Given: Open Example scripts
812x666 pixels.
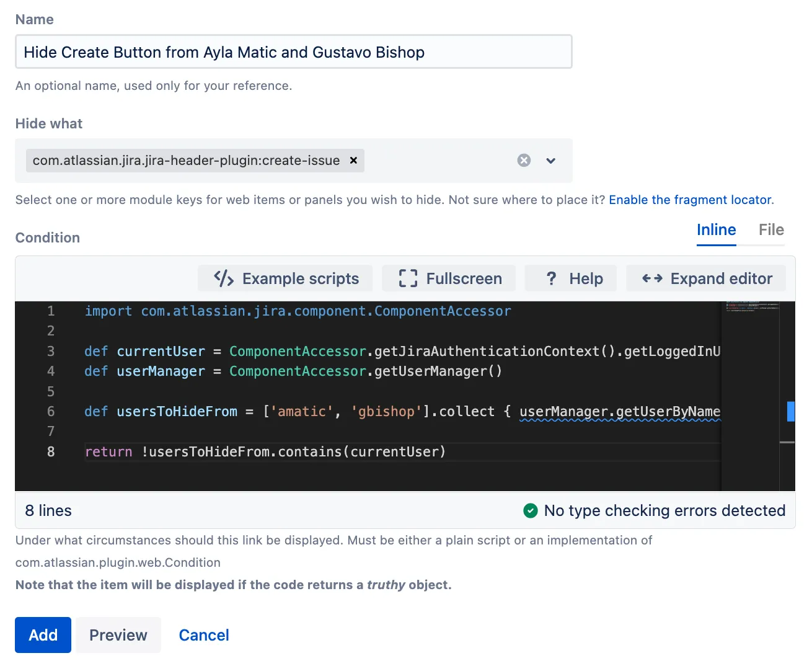Looking at the screenshot, I should point(285,278).
